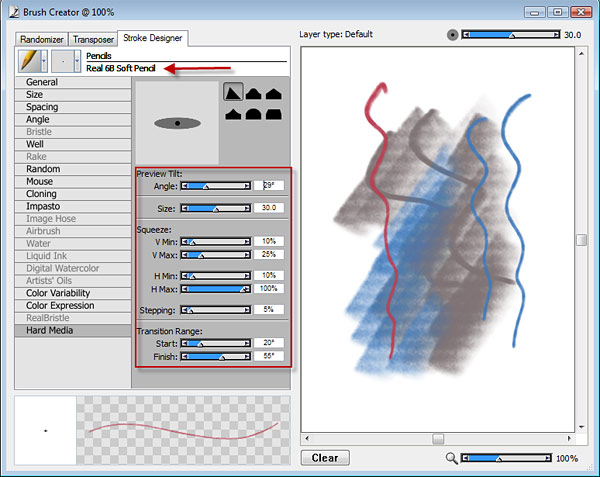The height and width of the screenshot is (477, 600).
Task: Adjust the Transition Range Start slider
Action: coord(216,344)
